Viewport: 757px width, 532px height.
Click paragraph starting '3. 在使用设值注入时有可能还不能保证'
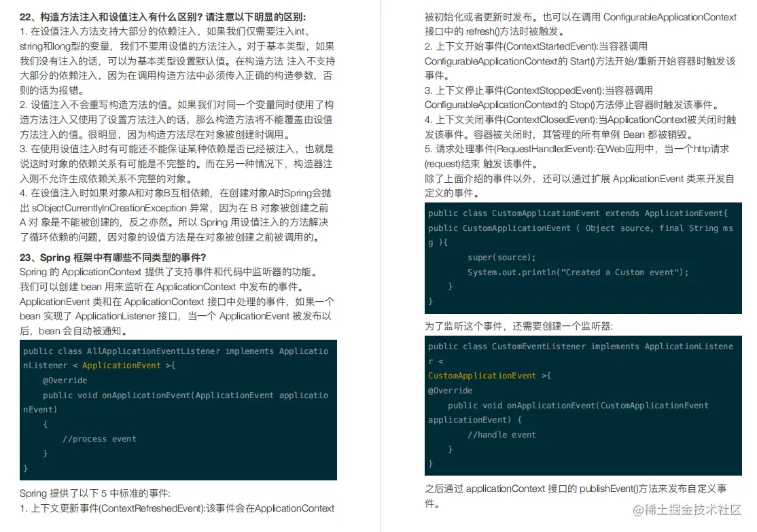[177, 164]
